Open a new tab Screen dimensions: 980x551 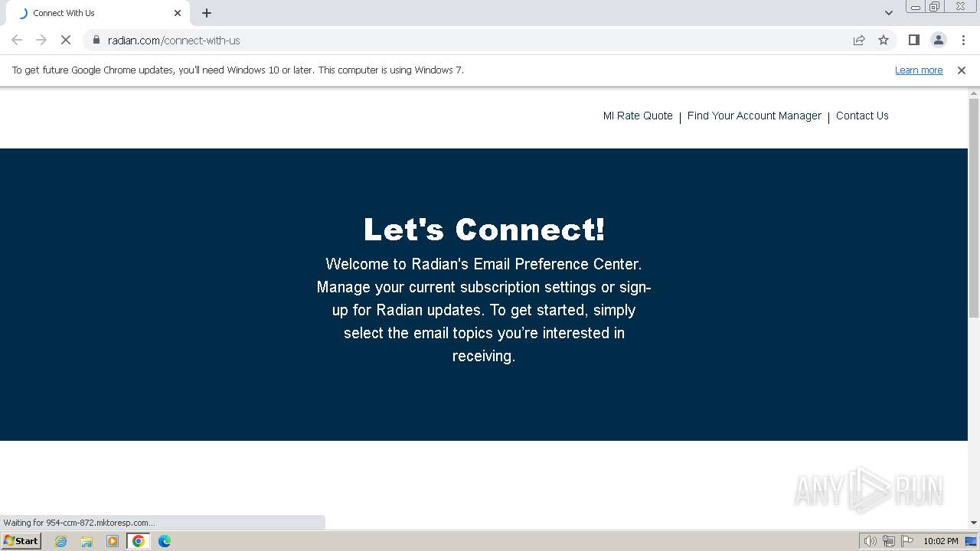207,13
